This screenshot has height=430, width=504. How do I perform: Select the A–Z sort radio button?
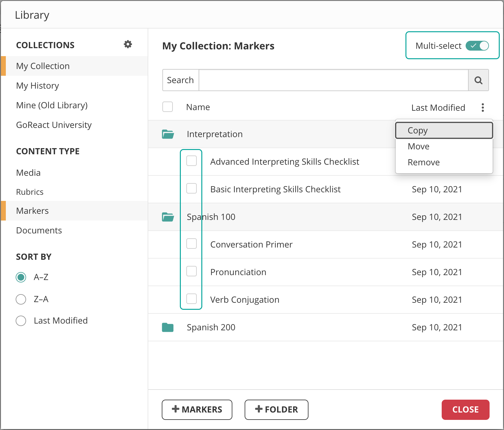tap(21, 277)
